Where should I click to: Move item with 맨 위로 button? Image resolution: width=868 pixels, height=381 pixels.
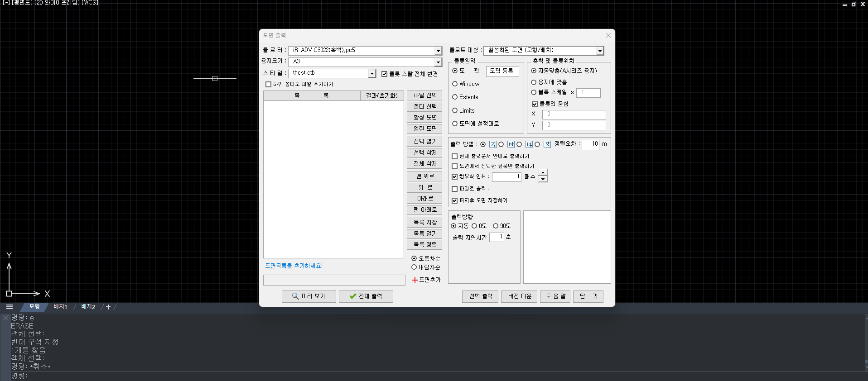point(424,176)
